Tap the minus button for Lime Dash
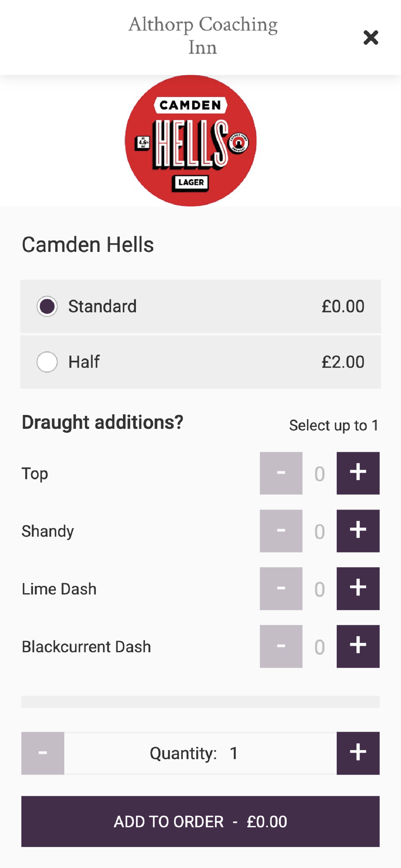401x868 pixels. [x=281, y=589]
